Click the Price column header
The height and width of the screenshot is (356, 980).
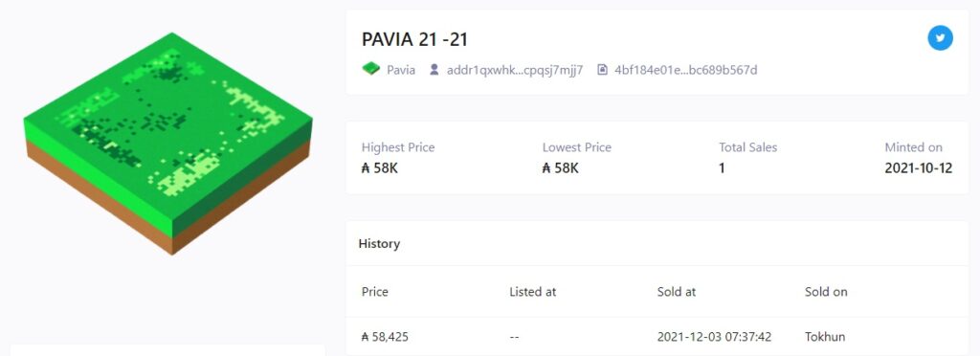pos(374,292)
